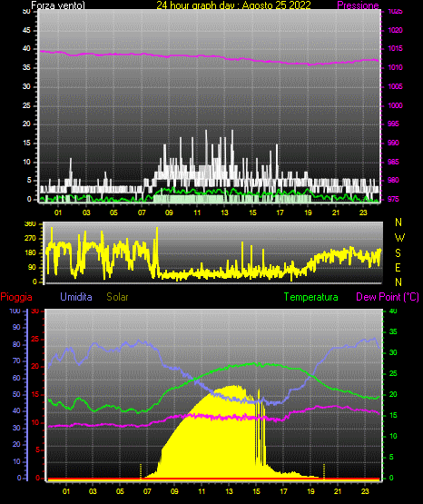Screen dimensions: 423x504
Task: Click the 1025 value on pressure axis
Action: pyautogui.click(x=395, y=12)
